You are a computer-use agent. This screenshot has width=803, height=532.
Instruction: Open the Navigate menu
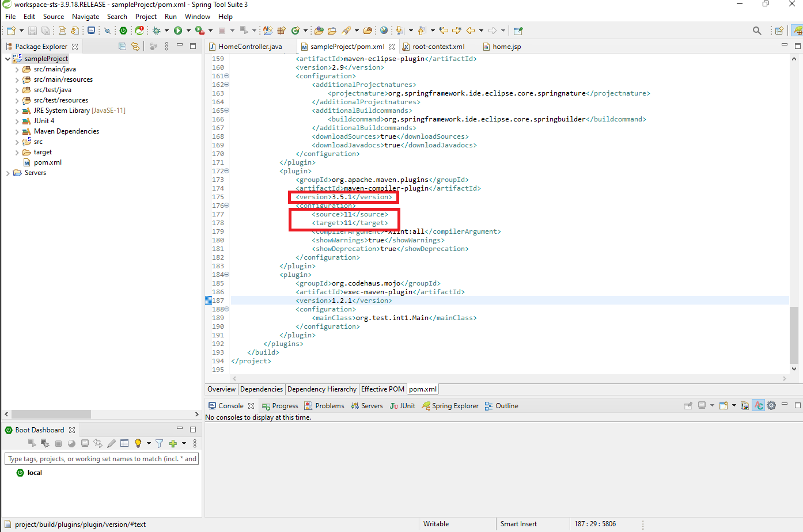click(85, 17)
